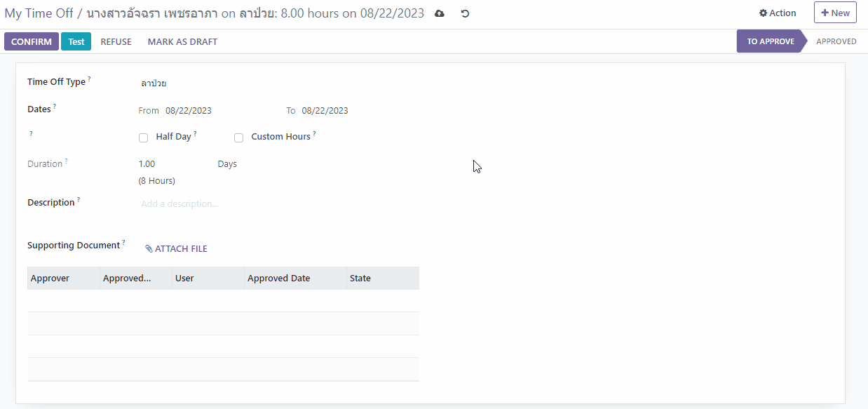
Task: Click the paperclip Attach File icon
Action: (149, 249)
